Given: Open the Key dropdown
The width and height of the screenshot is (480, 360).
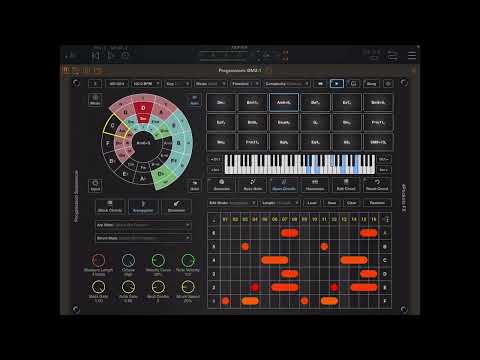Looking at the screenshot, I should pos(178,84).
